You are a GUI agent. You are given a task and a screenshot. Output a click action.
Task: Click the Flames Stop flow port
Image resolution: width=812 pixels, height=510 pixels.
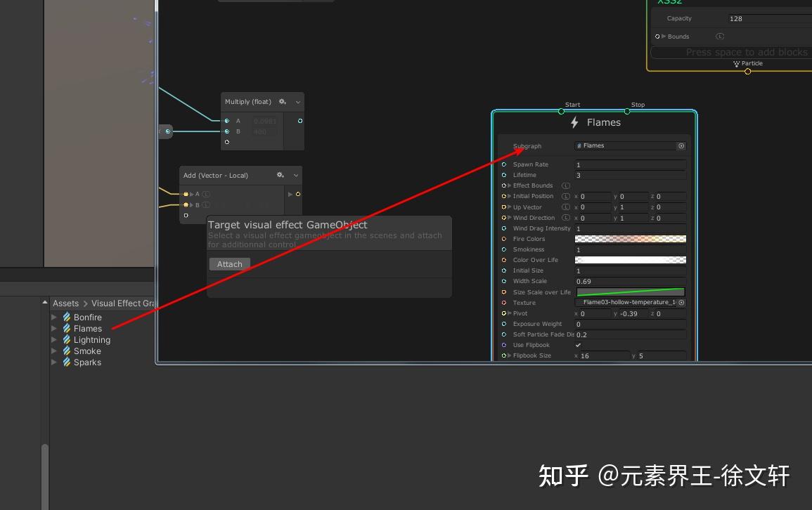pos(627,111)
